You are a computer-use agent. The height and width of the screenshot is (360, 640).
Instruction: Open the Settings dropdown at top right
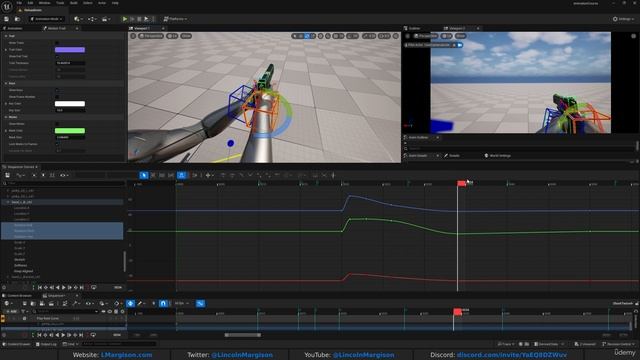[624, 19]
